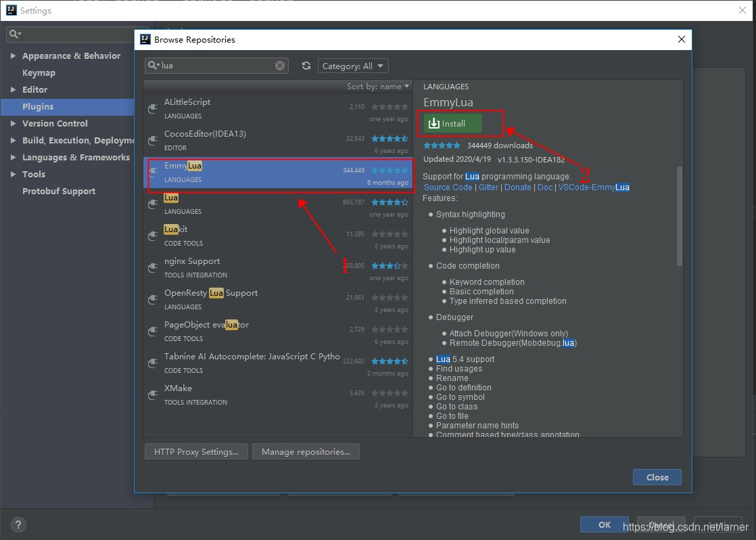Select the XMake plugin name

click(178, 388)
